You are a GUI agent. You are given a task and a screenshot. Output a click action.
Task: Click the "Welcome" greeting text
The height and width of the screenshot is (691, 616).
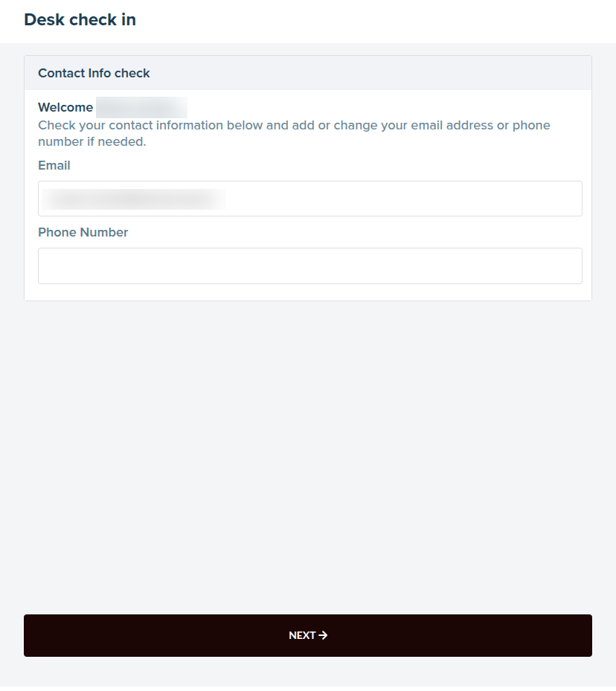pos(65,107)
